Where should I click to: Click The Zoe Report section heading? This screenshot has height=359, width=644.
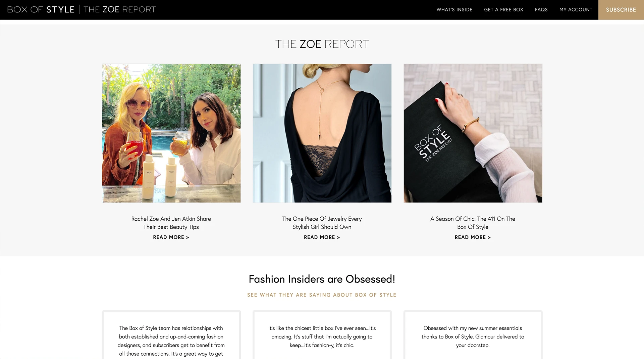pos(322,44)
